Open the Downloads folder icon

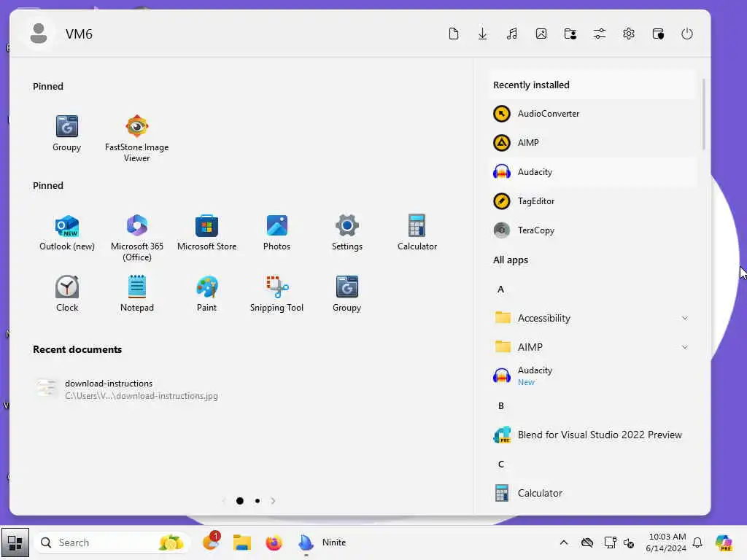(x=483, y=34)
